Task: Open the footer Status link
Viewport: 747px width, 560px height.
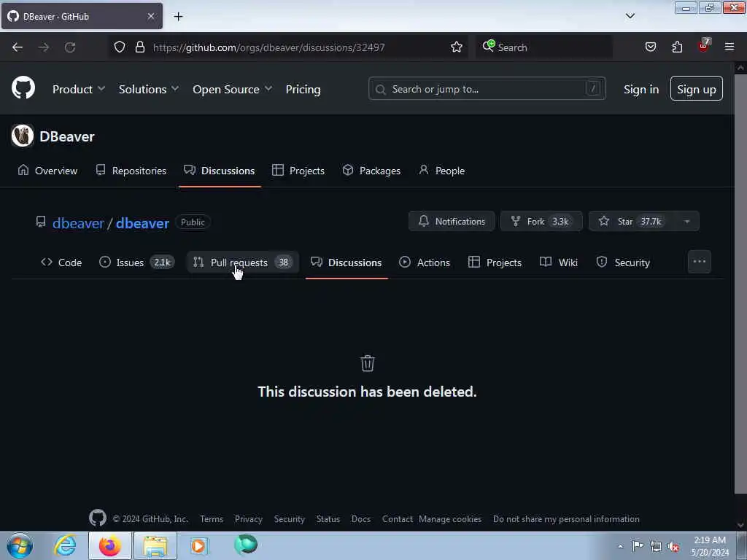Action: pos(328,518)
